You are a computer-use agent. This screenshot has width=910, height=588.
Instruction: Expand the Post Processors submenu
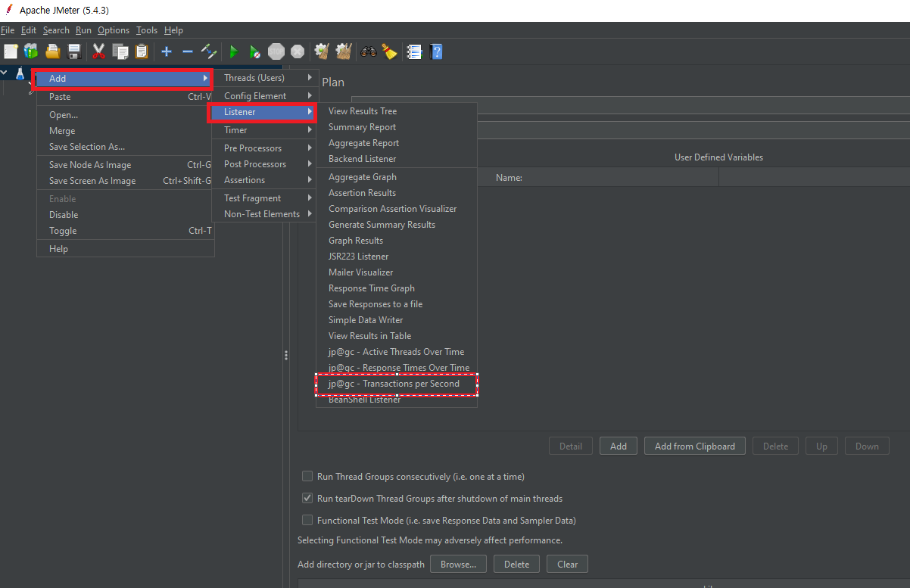(263, 164)
